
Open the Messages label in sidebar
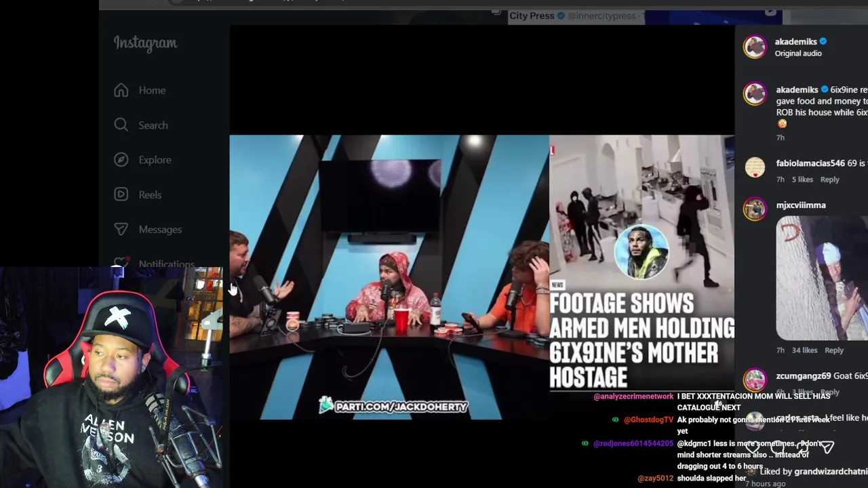pos(160,229)
